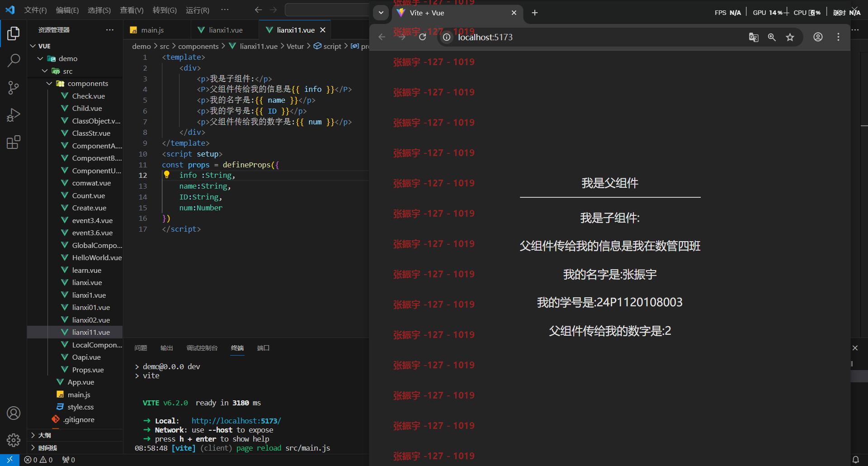Switch to the lianxi1.vue editor tab
This screenshot has width=868, height=466.
225,30
